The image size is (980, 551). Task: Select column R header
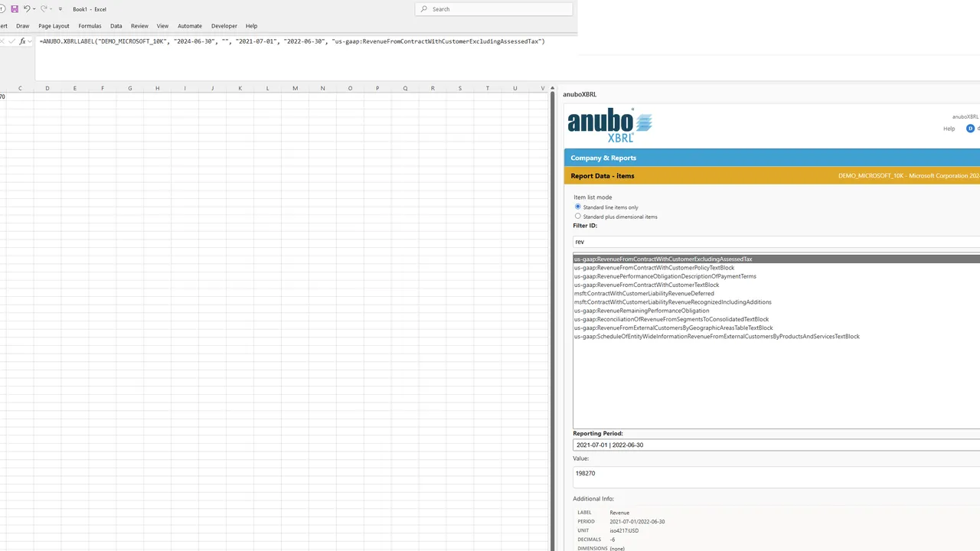click(433, 88)
